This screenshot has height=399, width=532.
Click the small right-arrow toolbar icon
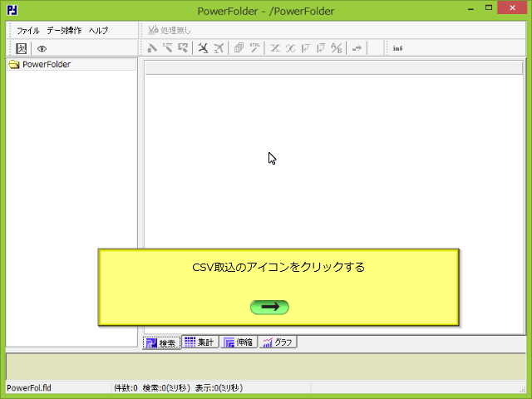pyautogui.click(x=357, y=48)
